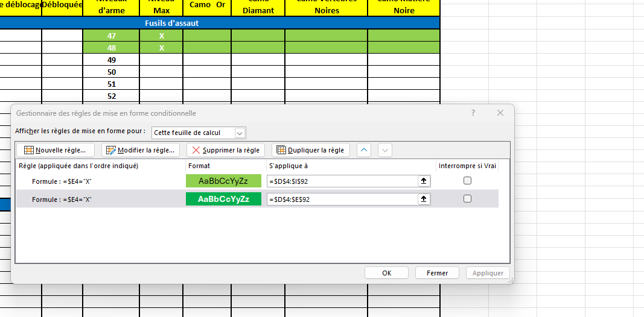644x317 pixels.
Task: Click the light green format preview
Action: tap(223, 181)
